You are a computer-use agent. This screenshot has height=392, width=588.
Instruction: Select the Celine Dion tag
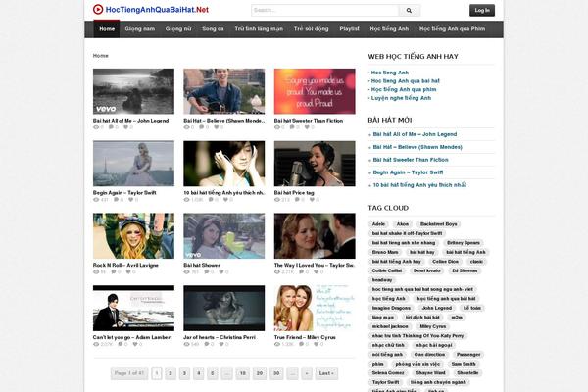click(445, 262)
